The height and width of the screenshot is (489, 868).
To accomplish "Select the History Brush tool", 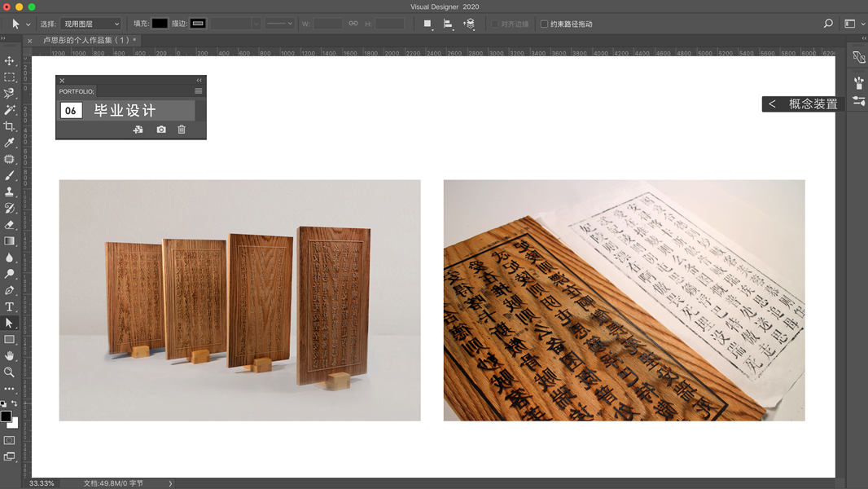I will pyautogui.click(x=10, y=208).
